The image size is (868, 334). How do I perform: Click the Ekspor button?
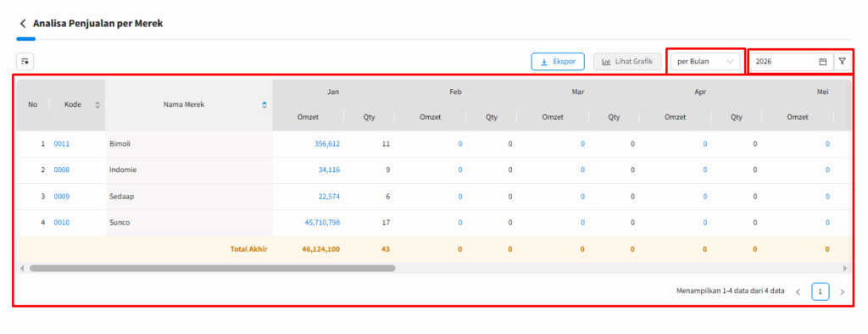pyautogui.click(x=558, y=62)
